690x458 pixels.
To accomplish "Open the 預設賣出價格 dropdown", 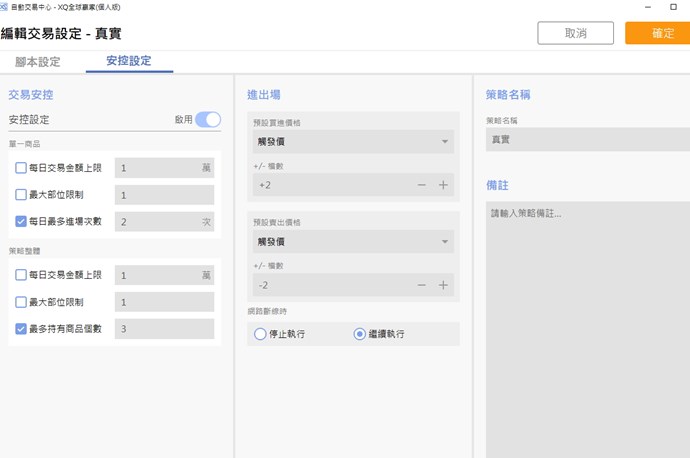I will coord(350,242).
